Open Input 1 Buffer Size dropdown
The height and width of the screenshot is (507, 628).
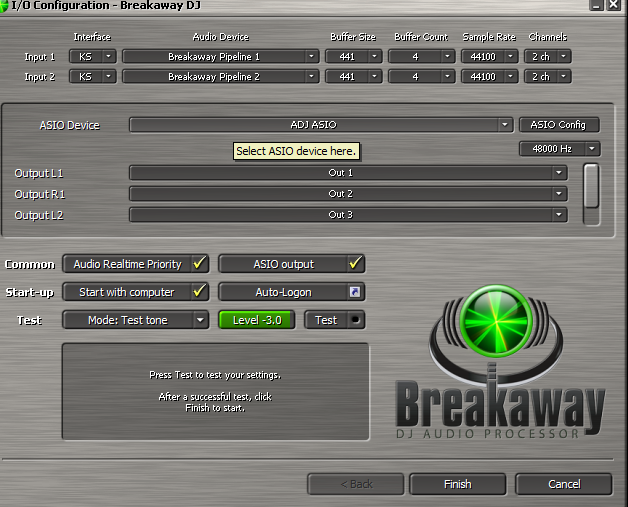click(x=354, y=56)
